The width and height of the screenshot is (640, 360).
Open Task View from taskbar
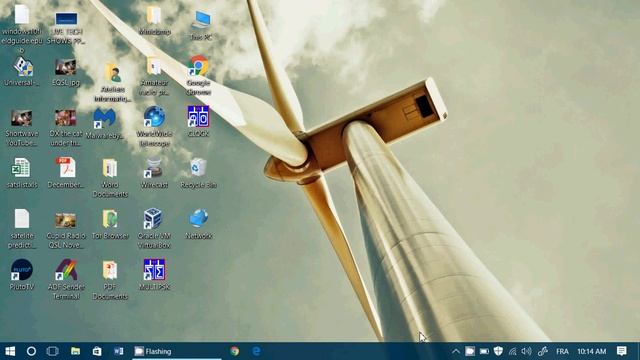point(53,351)
